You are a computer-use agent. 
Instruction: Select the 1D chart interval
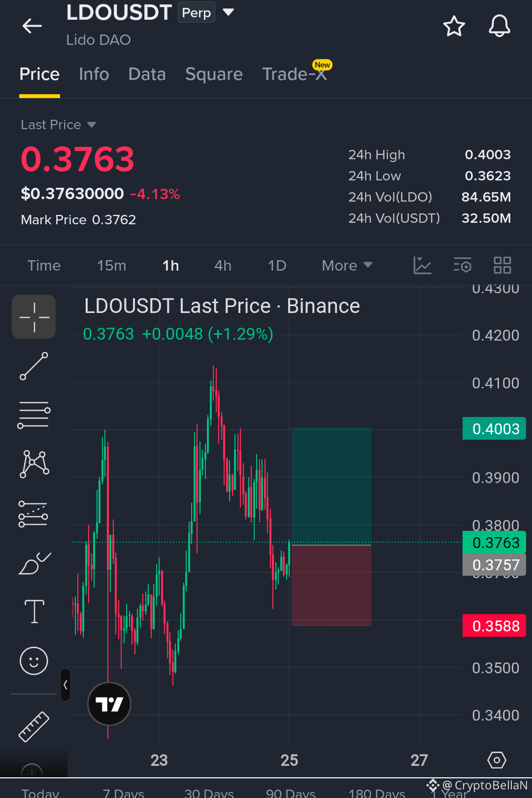277,266
